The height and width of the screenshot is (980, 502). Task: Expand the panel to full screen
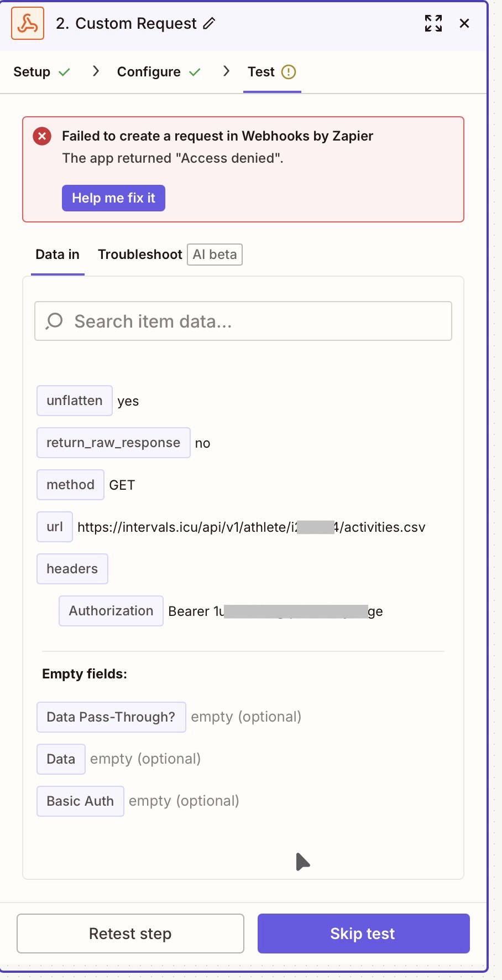(x=433, y=23)
